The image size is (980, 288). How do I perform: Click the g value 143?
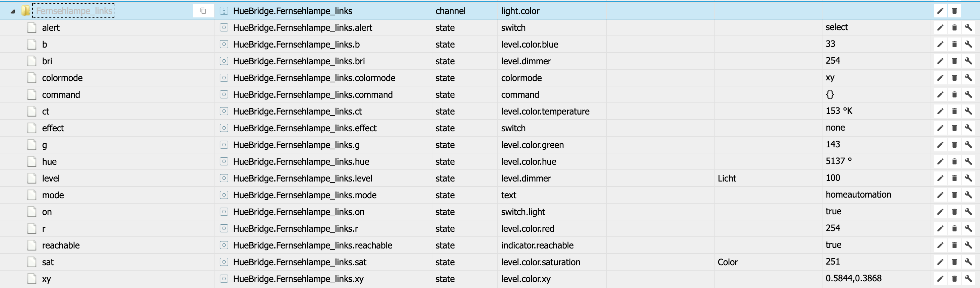833,144
